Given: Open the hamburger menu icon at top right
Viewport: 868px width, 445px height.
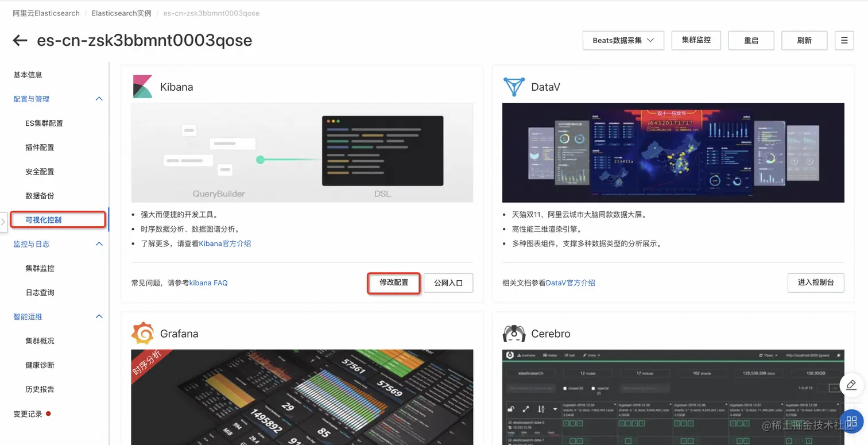Looking at the screenshot, I should (844, 41).
